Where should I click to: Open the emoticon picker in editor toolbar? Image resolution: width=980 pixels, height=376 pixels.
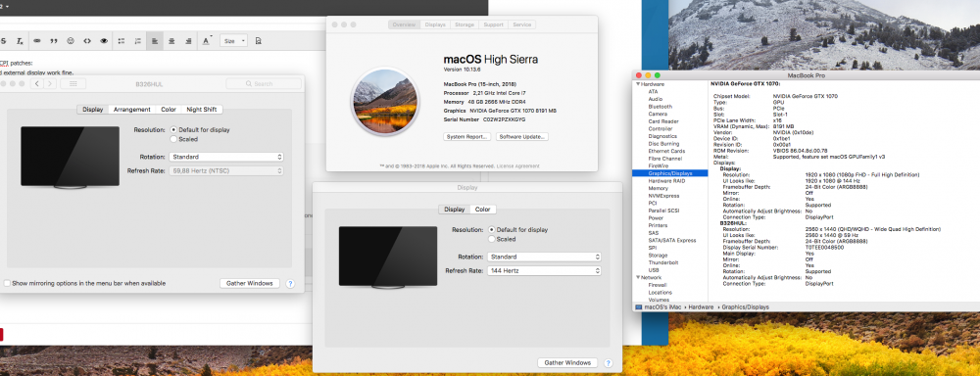[71, 41]
